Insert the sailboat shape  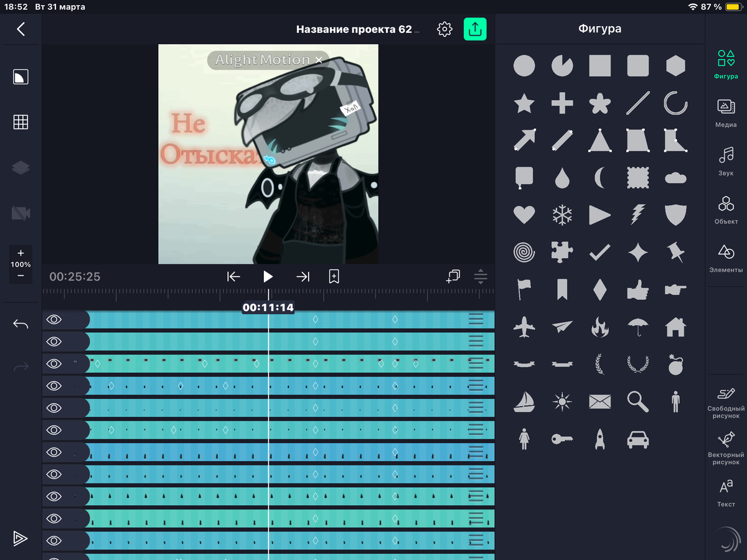click(524, 402)
